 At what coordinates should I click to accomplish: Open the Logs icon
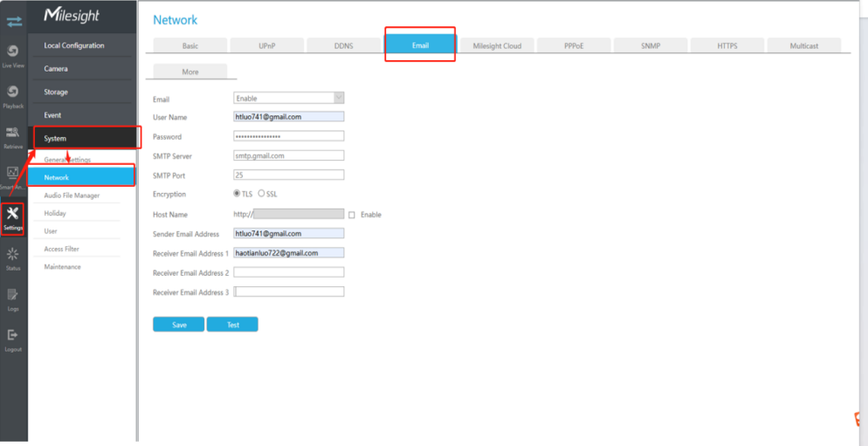pos(13,294)
